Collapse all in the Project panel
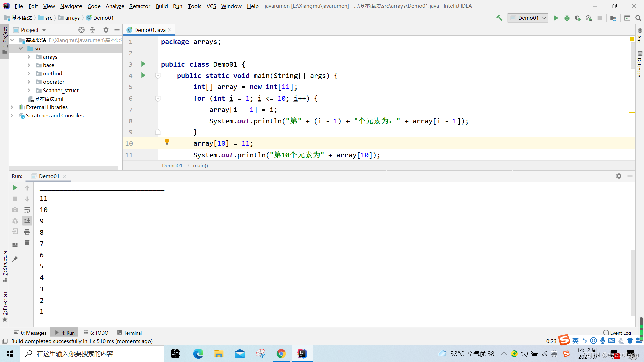Viewport: 644px width, 362px height. (x=92, y=30)
